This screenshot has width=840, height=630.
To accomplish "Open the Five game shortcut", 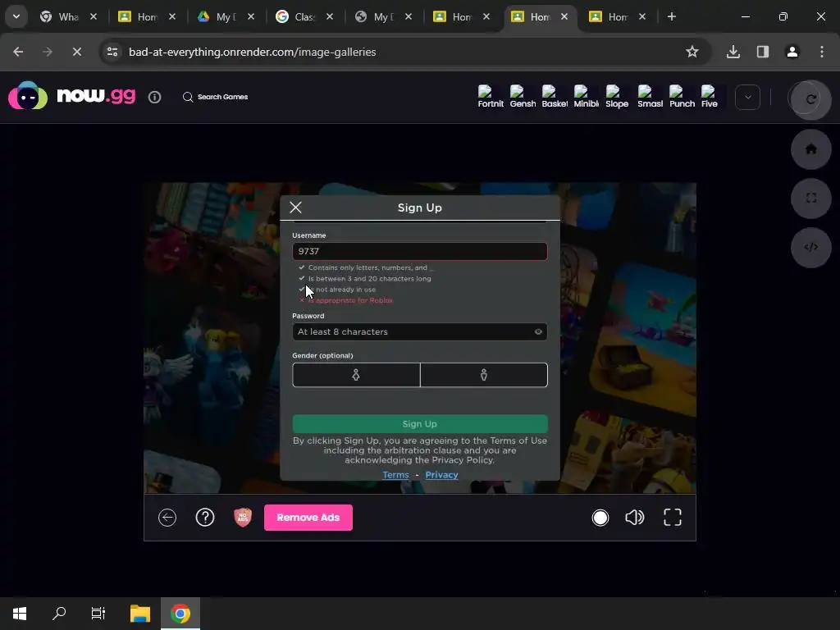I will (710, 97).
